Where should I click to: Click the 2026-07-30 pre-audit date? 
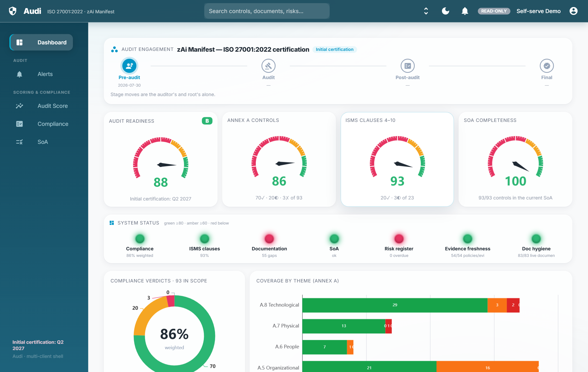pyautogui.click(x=129, y=85)
